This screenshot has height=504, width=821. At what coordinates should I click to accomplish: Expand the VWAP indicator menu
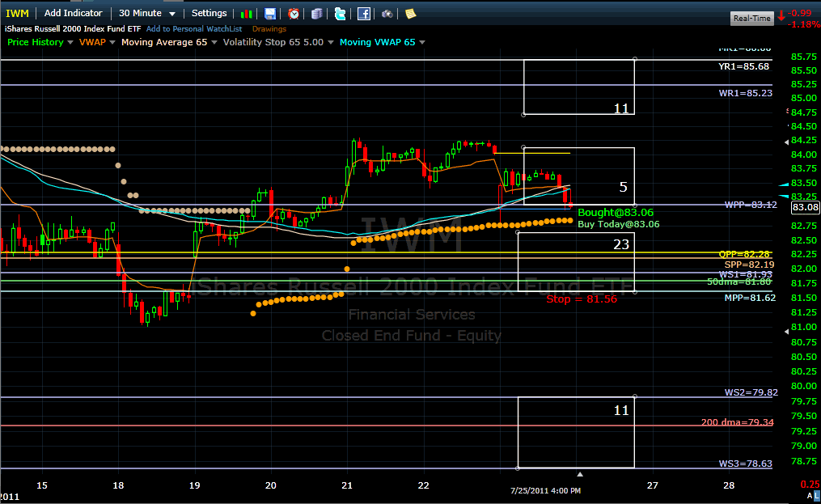112,42
